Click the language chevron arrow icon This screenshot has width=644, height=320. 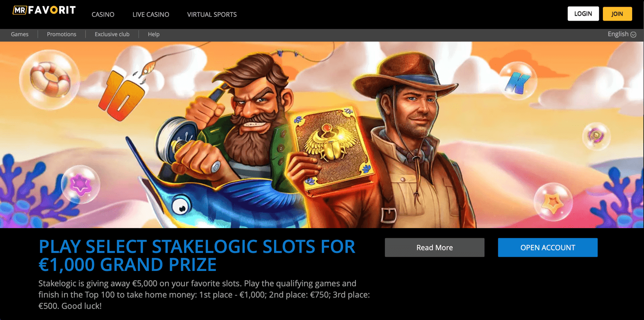point(633,35)
